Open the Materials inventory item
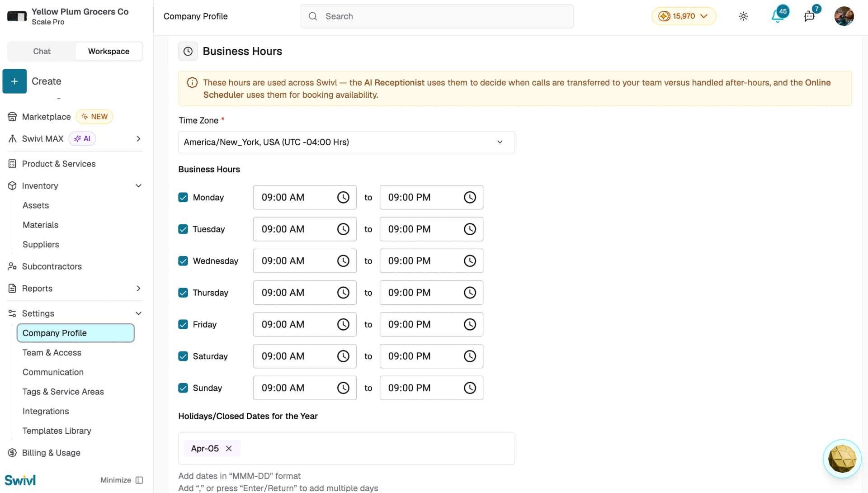Image resolution: width=868 pixels, height=493 pixels. 40,225
